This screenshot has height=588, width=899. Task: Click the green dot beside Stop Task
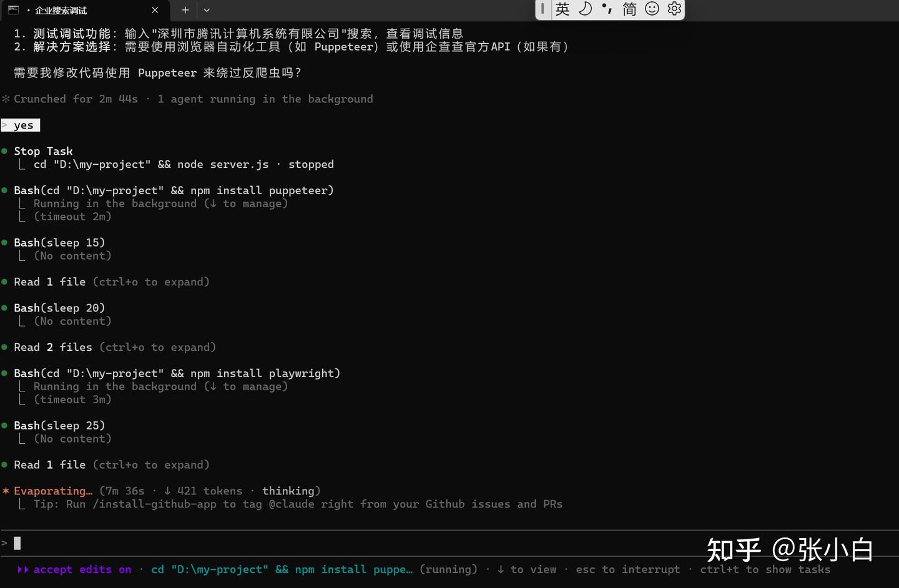[5, 150]
